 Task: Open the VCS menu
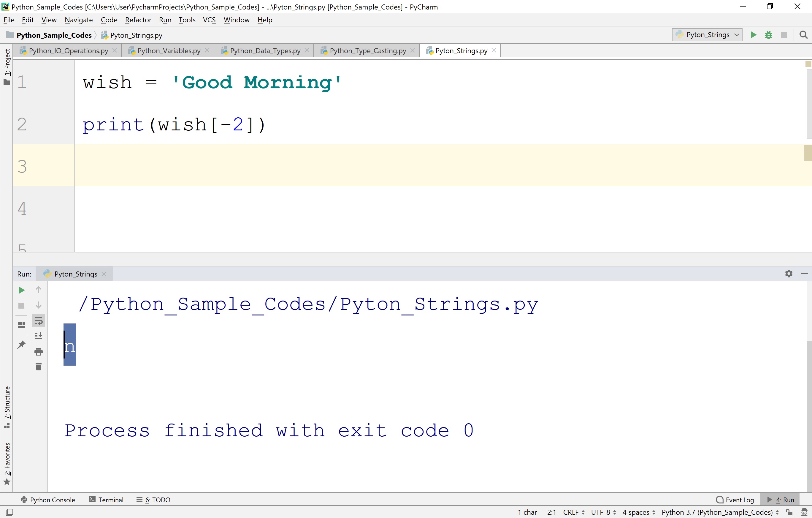[210, 20]
